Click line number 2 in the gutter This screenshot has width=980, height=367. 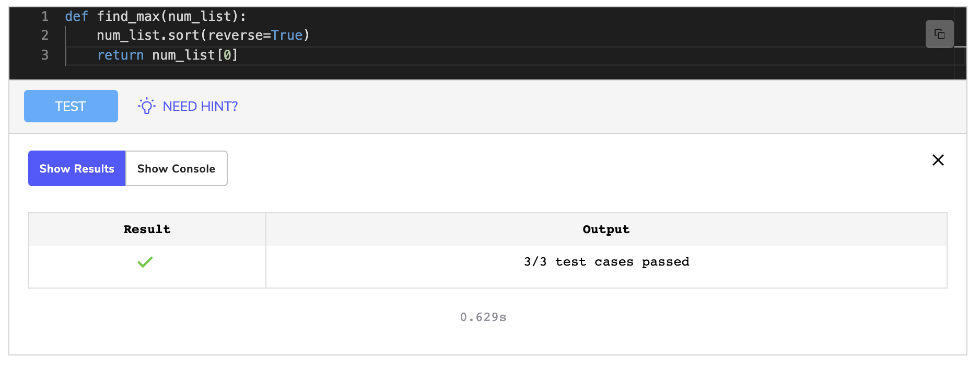coord(45,35)
